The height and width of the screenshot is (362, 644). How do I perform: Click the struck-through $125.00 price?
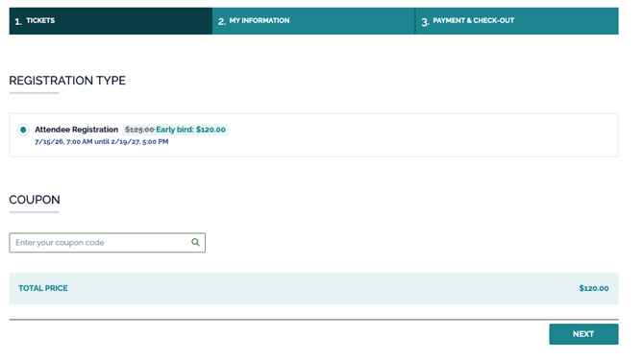click(139, 130)
